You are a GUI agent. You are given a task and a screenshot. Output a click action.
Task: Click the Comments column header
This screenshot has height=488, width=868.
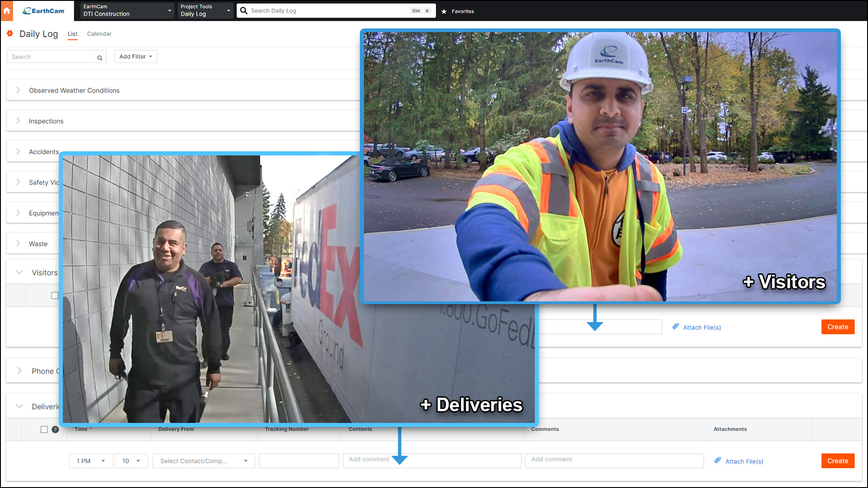coord(545,429)
